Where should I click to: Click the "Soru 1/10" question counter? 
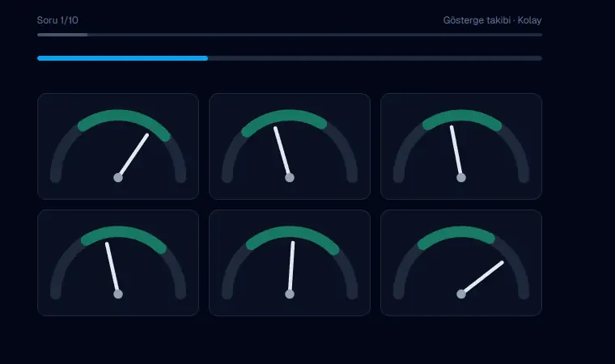[57, 20]
